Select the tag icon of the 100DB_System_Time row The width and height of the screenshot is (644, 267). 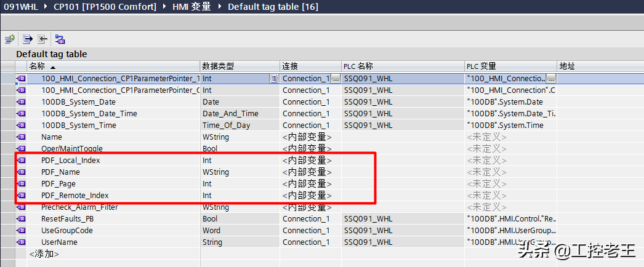[x=21, y=125]
